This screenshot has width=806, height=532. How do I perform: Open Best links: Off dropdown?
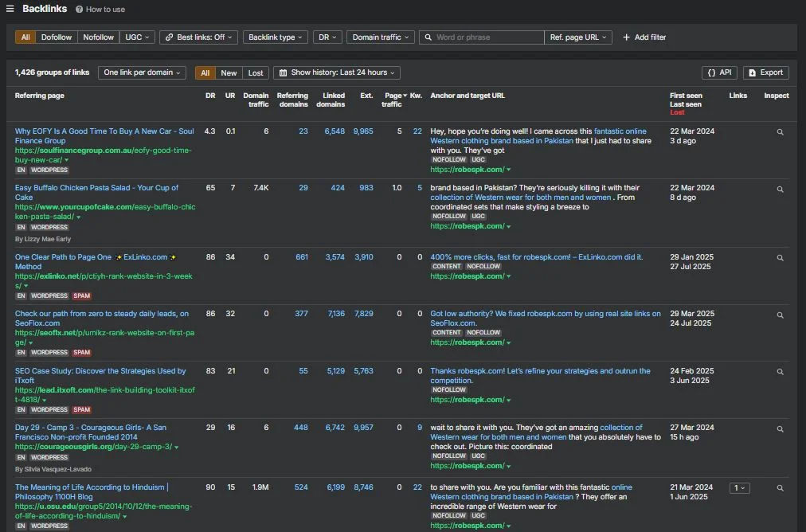[x=199, y=37]
